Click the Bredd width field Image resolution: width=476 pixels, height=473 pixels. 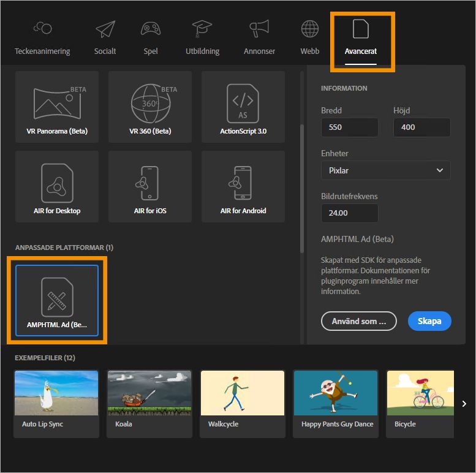(x=349, y=127)
